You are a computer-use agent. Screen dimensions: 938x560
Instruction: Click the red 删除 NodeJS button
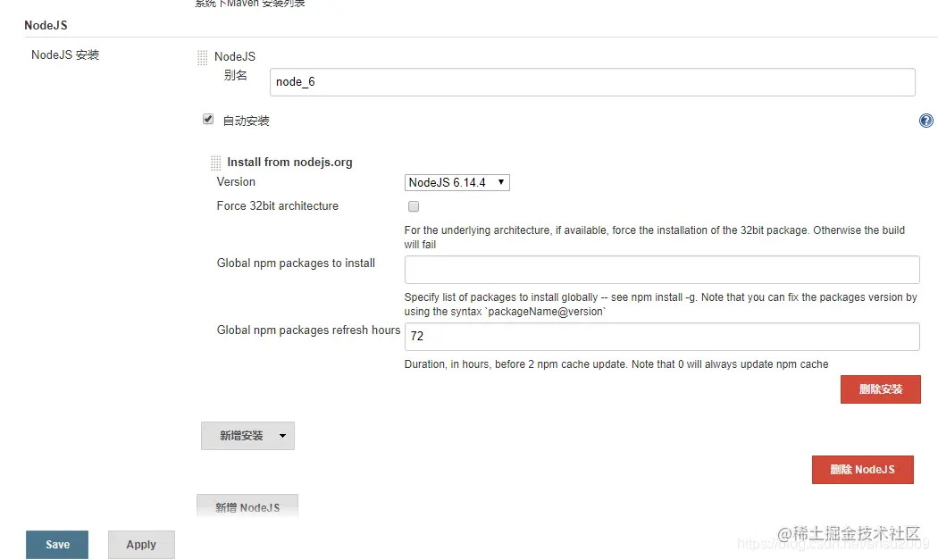point(863,470)
